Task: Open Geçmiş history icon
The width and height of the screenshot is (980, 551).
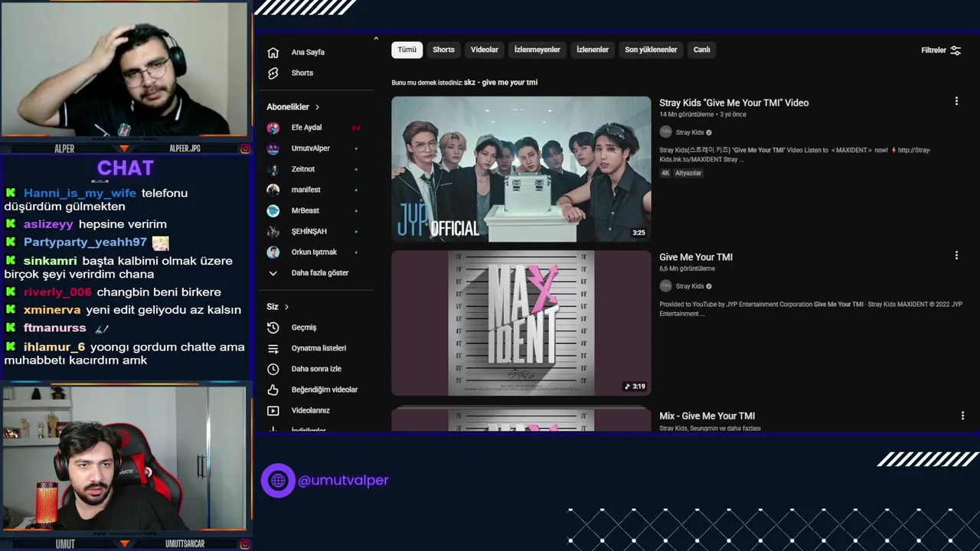Action: point(273,328)
